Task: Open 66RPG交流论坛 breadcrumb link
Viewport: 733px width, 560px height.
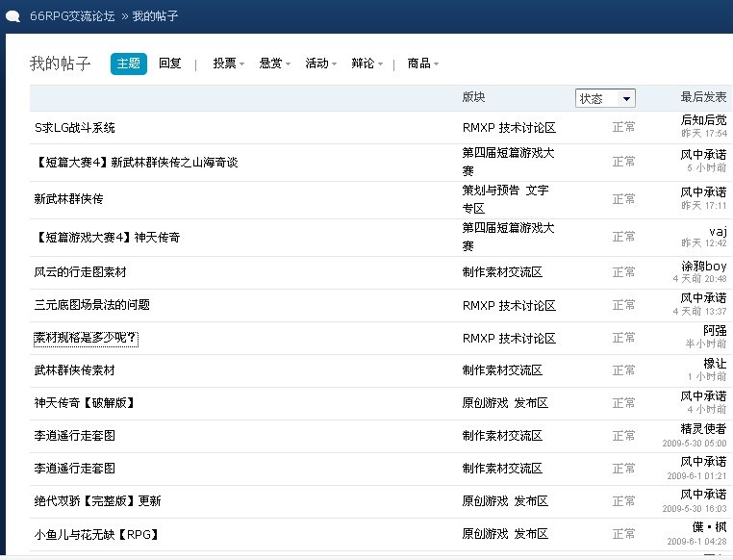Action: [x=72, y=16]
